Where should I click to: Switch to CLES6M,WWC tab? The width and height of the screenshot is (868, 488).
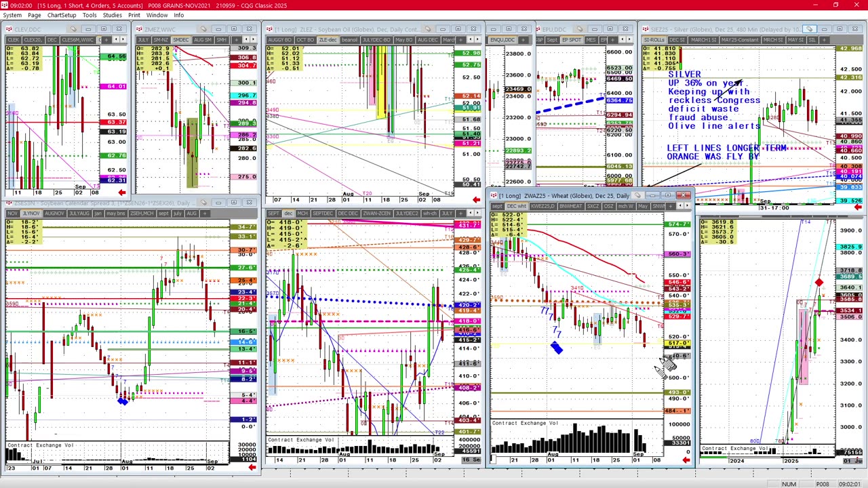pyautogui.click(x=78, y=40)
